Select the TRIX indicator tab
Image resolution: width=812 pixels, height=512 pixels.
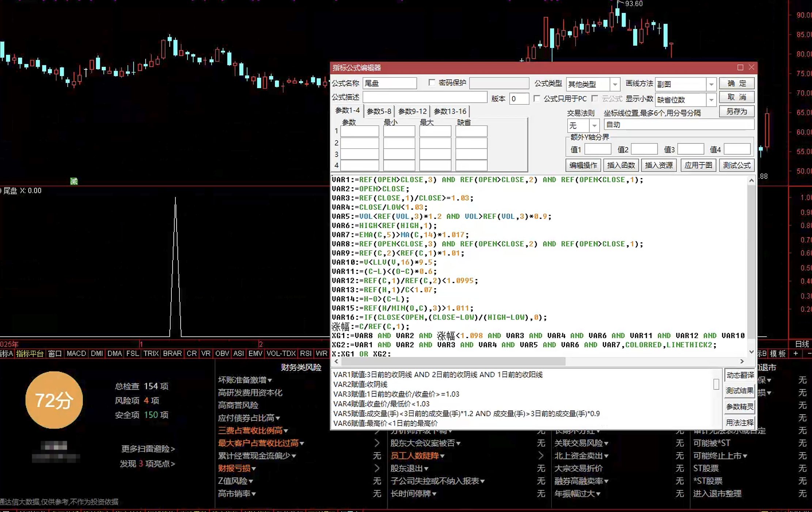(151, 354)
